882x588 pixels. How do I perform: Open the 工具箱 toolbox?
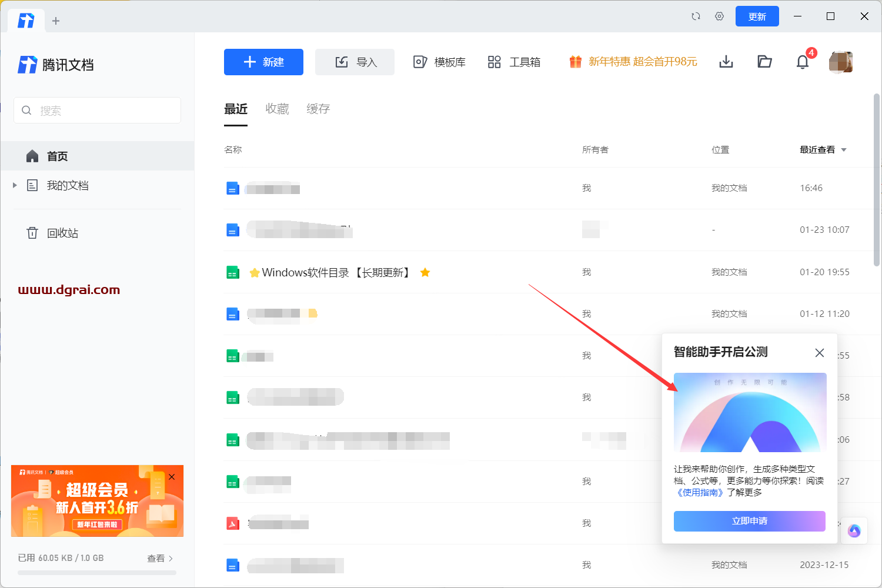pos(514,62)
